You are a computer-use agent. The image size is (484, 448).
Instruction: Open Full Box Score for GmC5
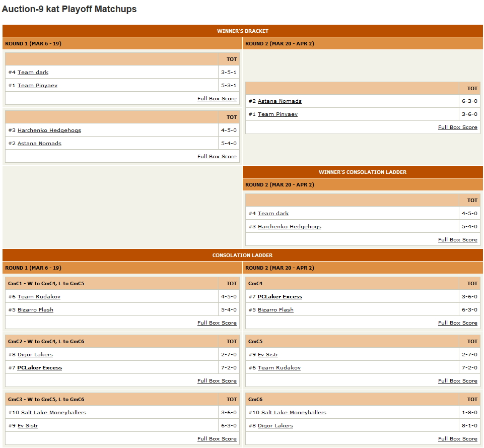pyautogui.click(x=458, y=380)
